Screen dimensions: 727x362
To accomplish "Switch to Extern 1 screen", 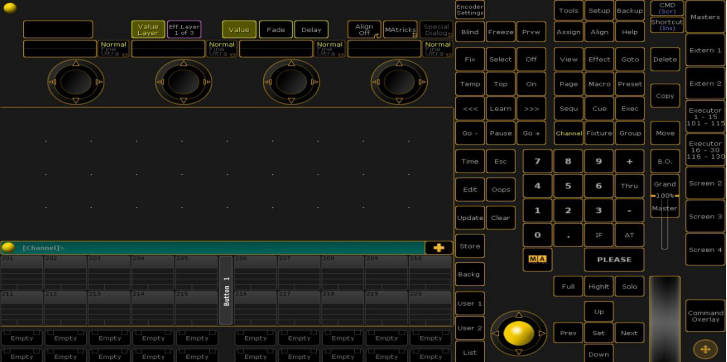I will click(x=705, y=50).
